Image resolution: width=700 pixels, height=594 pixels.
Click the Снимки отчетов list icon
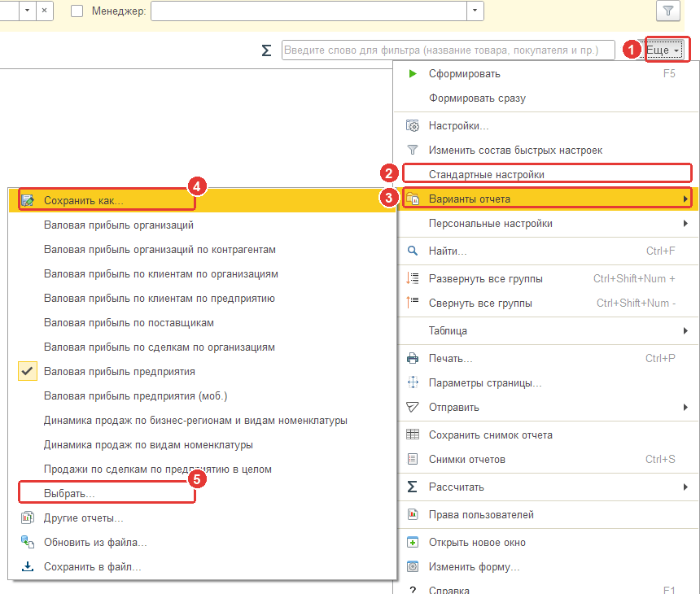coord(413,459)
